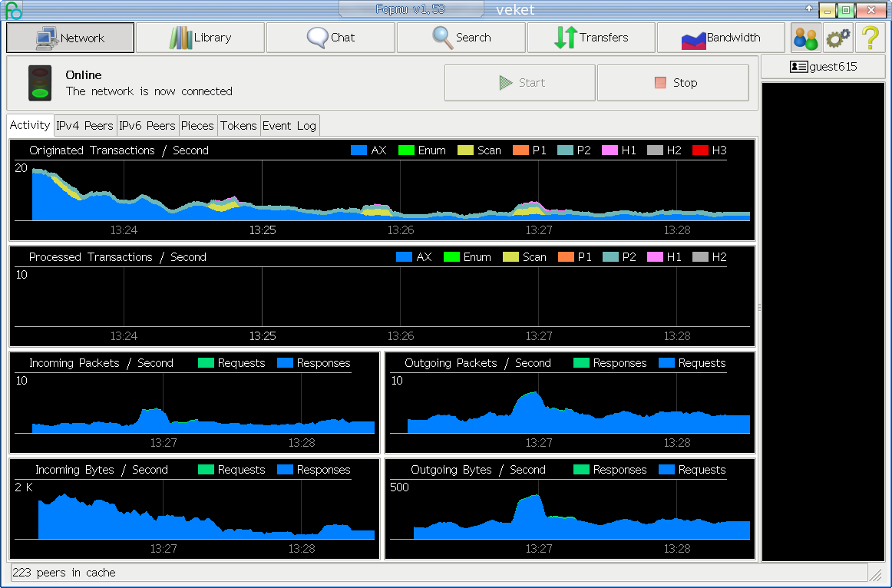Click H3 red swatch in Originated Transactions legend
Image resolution: width=892 pixels, height=588 pixels.
pos(700,150)
